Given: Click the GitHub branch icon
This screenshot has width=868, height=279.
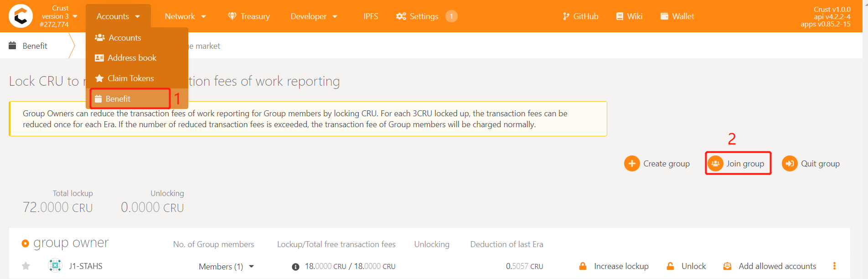Looking at the screenshot, I should point(566,16).
